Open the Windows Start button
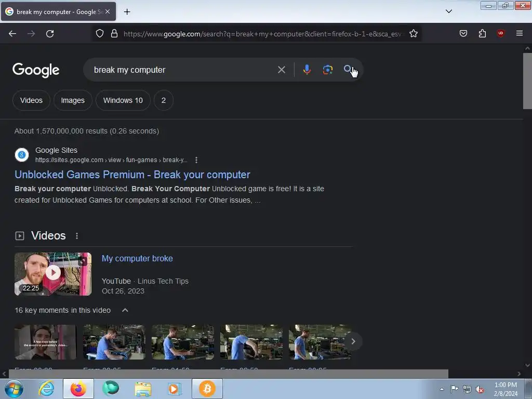 pyautogui.click(x=14, y=389)
